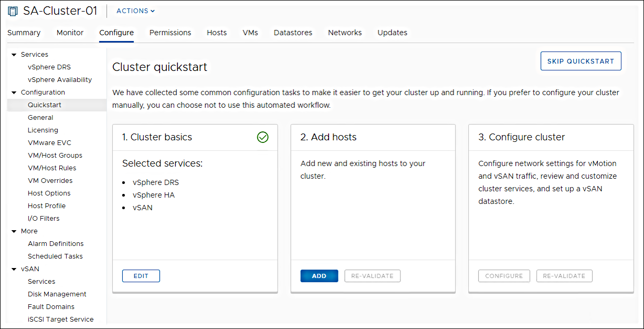Click the blue ADD hosts button
This screenshot has width=644, height=329.
pos(319,276)
